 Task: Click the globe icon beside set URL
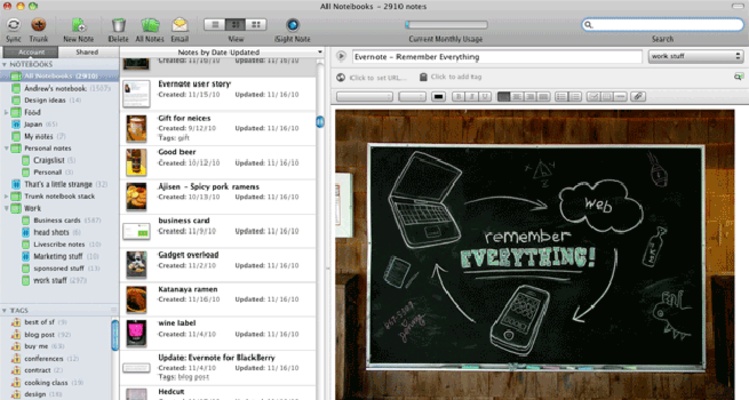pyautogui.click(x=341, y=77)
